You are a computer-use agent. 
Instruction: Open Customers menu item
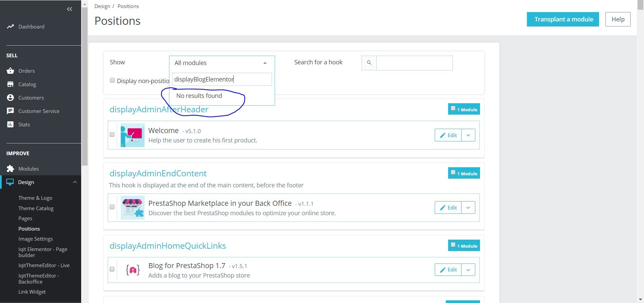pos(31,98)
